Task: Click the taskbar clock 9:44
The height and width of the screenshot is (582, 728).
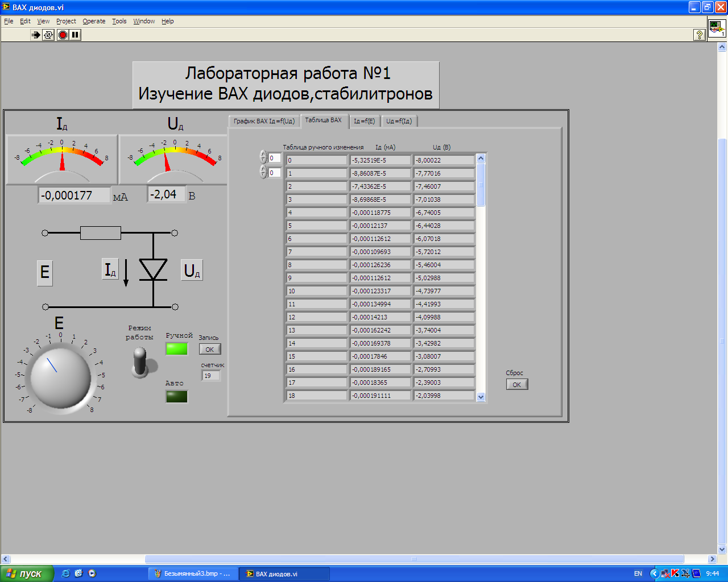Action: [x=713, y=573]
